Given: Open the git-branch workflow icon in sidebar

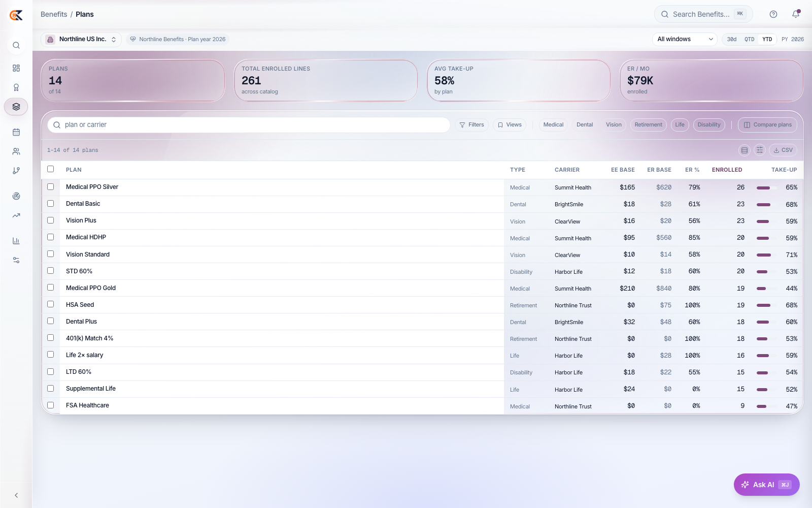Looking at the screenshot, I should 16,171.
